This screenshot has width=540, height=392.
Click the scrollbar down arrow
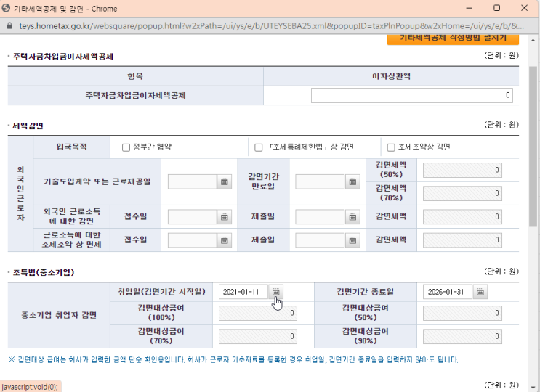pos(533,387)
